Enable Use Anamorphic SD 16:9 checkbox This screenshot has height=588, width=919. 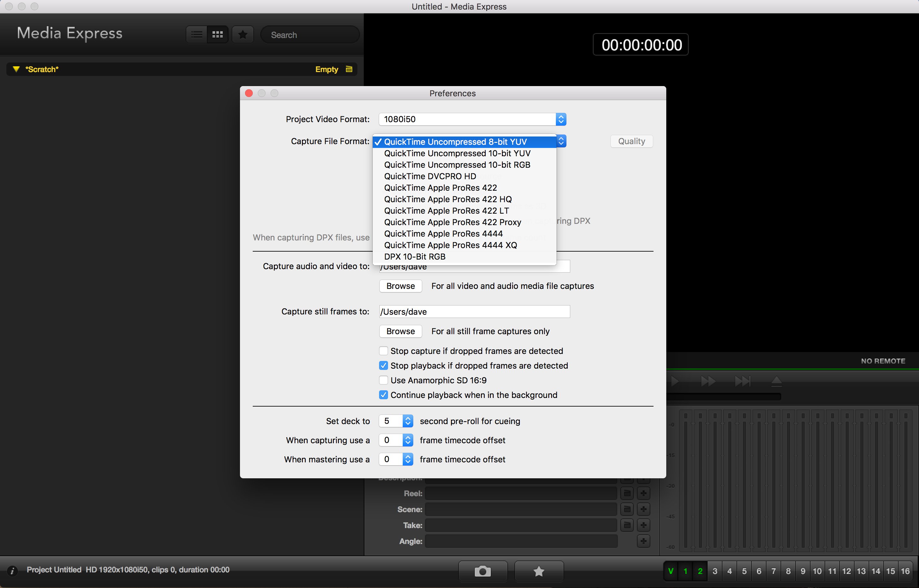click(x=383, y=380)
